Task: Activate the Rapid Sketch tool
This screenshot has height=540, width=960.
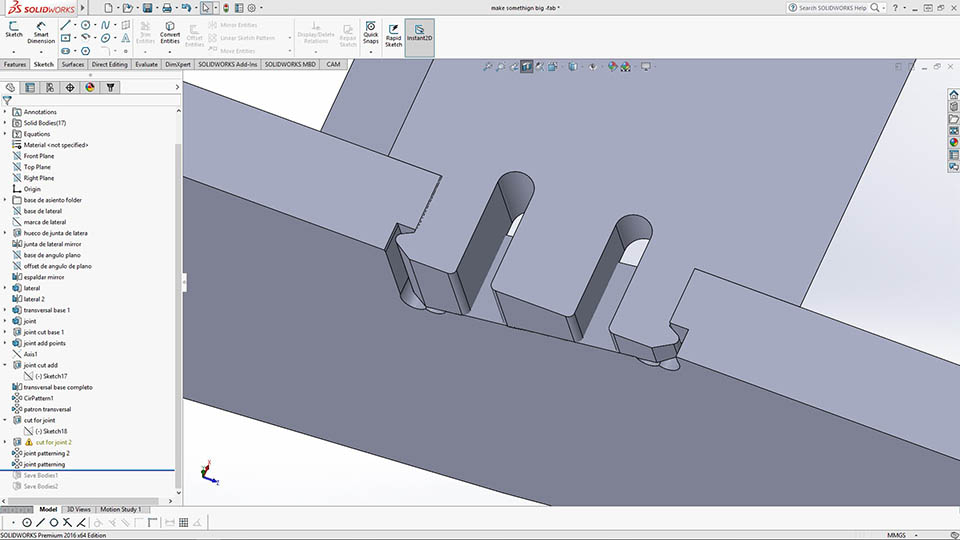Action: (394, 36)
